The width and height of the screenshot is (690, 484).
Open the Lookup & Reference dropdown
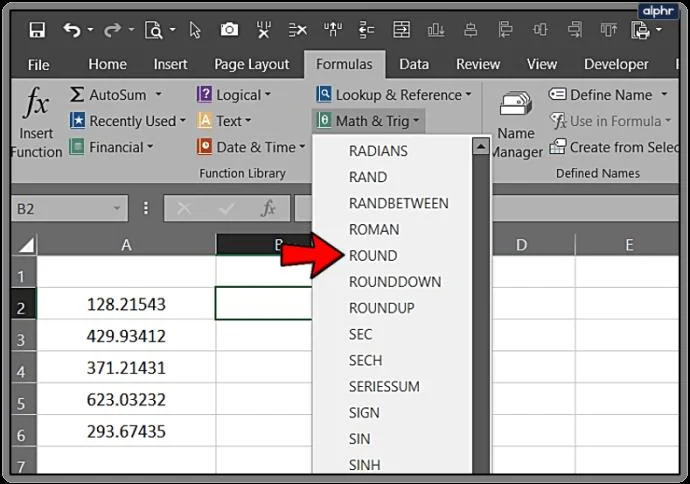coord(394,95)
